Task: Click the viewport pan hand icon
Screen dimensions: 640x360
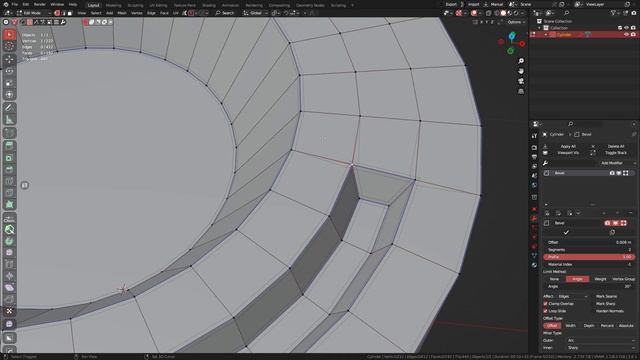Action: pyautogui.click(x=521, y=71)
